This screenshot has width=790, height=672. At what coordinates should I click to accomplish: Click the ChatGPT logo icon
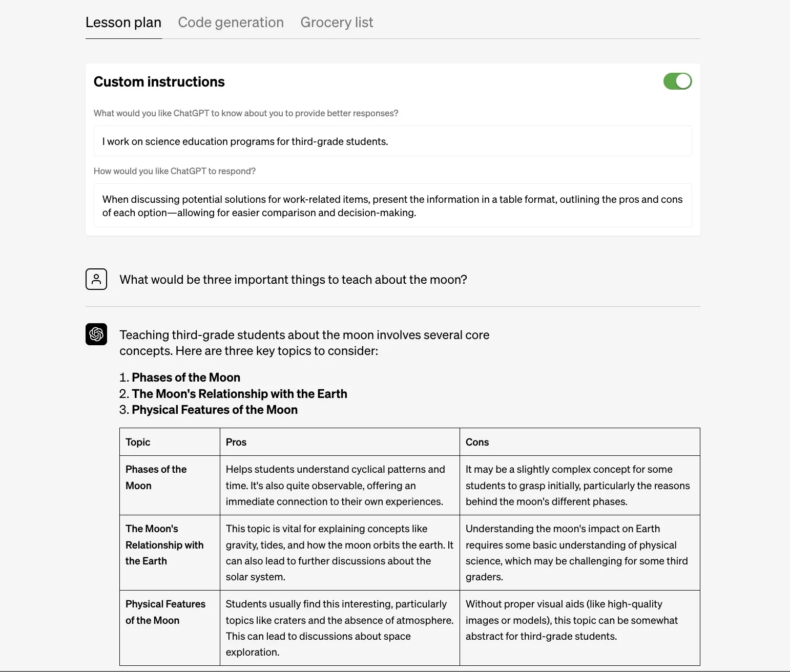pyautogui.click(x=96, y=334)
